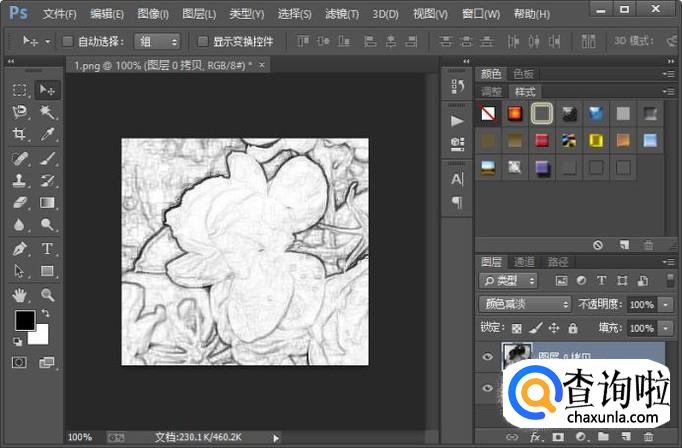Open the 颜色减淡 blend mode dropdown
The height and width of the screenshot is (448, 682).
tap(525, 304)
